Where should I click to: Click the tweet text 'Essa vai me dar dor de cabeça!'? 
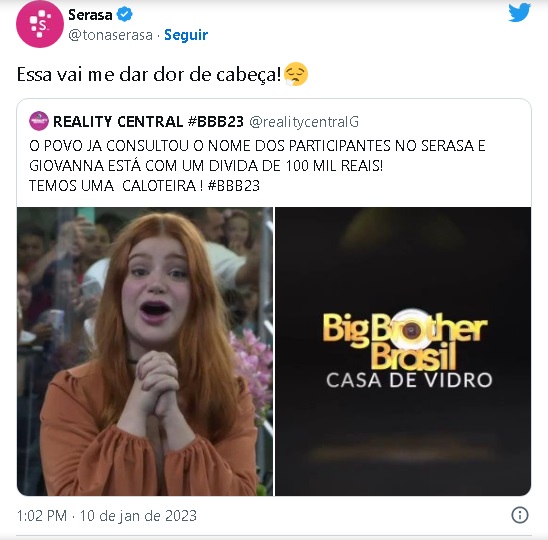coord(149,74)
